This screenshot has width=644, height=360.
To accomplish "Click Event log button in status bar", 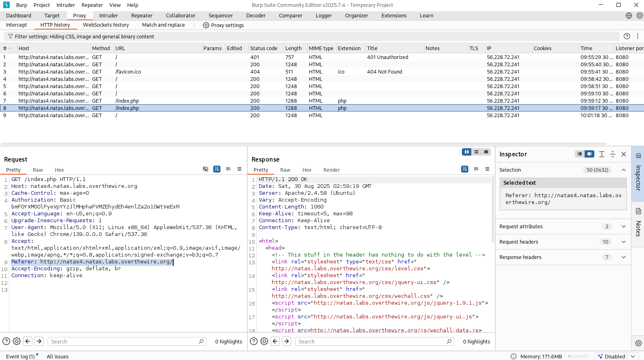I will tap(20, 356).
